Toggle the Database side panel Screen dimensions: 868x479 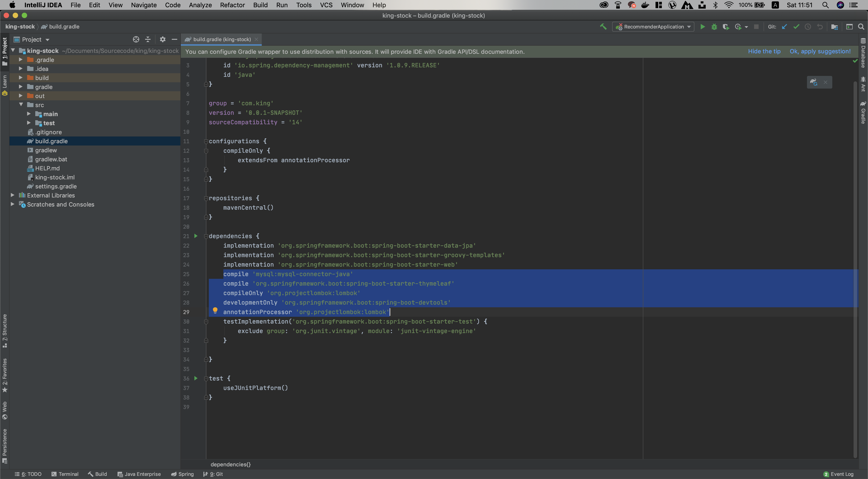(863, 53)
